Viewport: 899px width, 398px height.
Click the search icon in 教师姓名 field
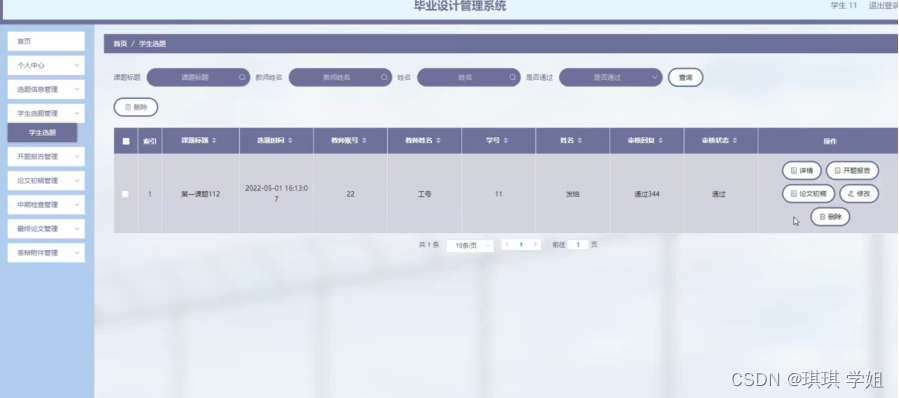click(x=384, y=77)
